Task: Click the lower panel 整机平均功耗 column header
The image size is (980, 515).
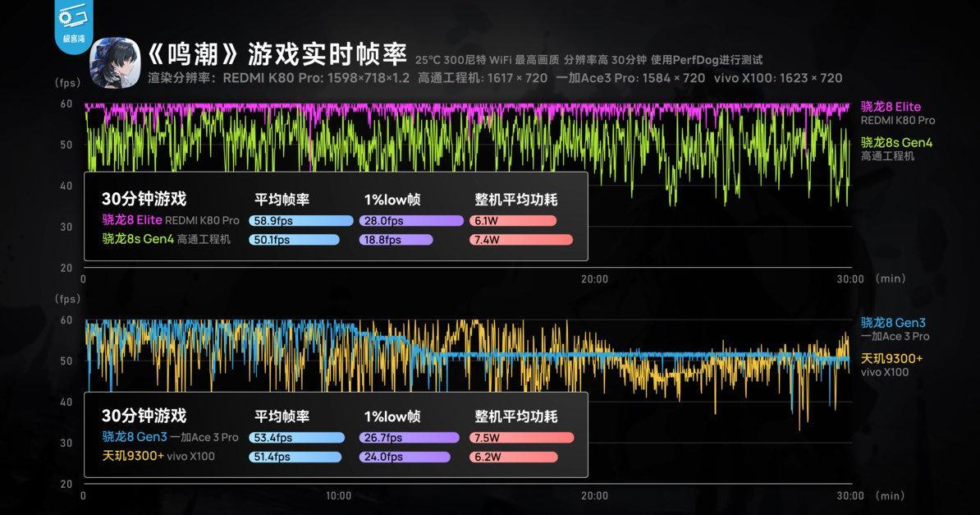Action: tap(515, 416)
